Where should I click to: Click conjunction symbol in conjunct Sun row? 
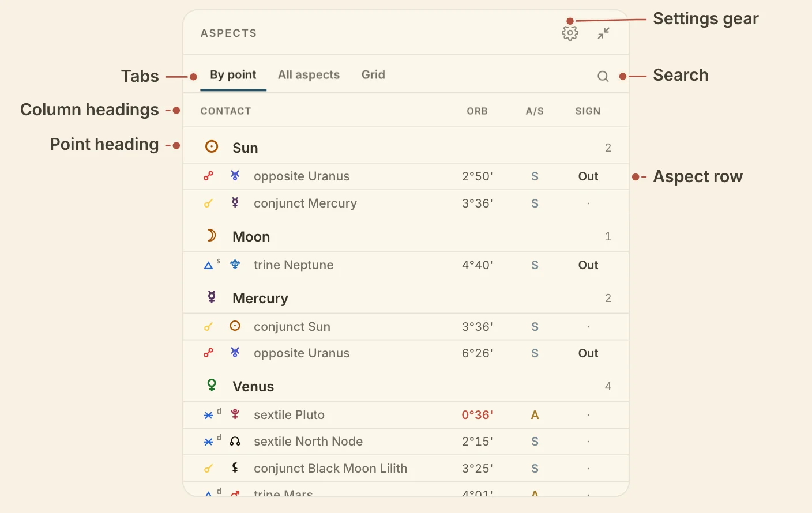pyautogui.click(x=209, y=327)
